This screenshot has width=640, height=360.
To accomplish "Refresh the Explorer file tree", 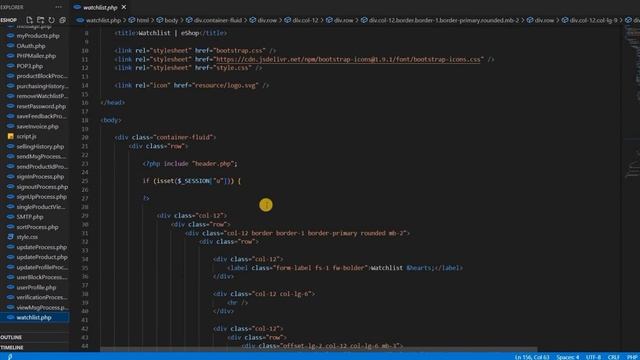I will (51, 20).
